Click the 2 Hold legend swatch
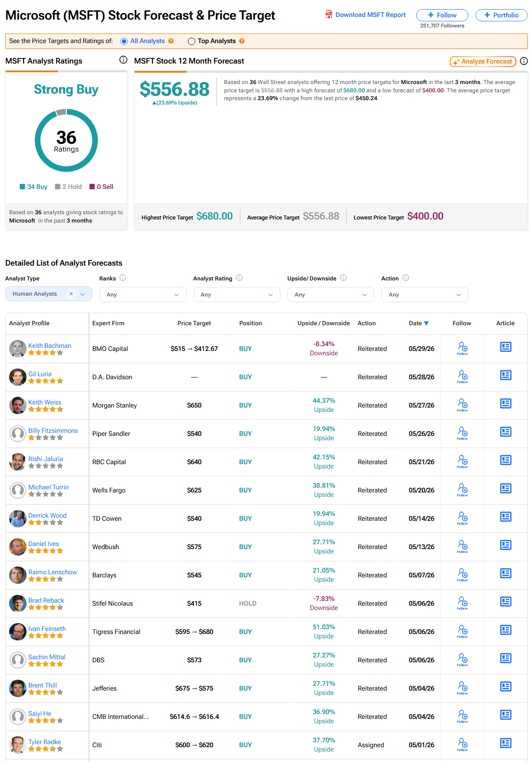 point(57,187)
